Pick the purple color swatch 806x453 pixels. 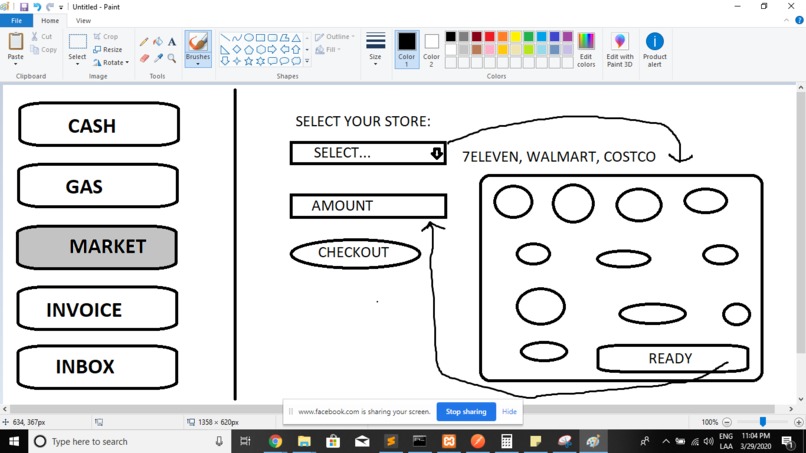567,37
